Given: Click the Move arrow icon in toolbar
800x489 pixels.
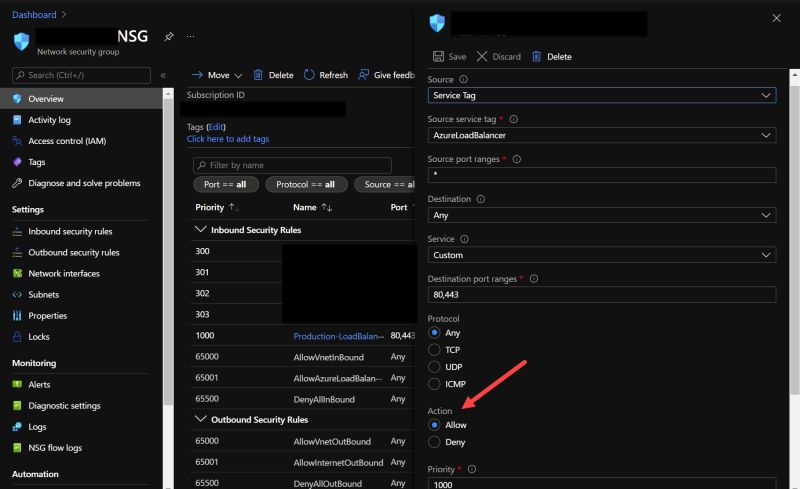Looking at the screenshot, I should coord(197,75).
